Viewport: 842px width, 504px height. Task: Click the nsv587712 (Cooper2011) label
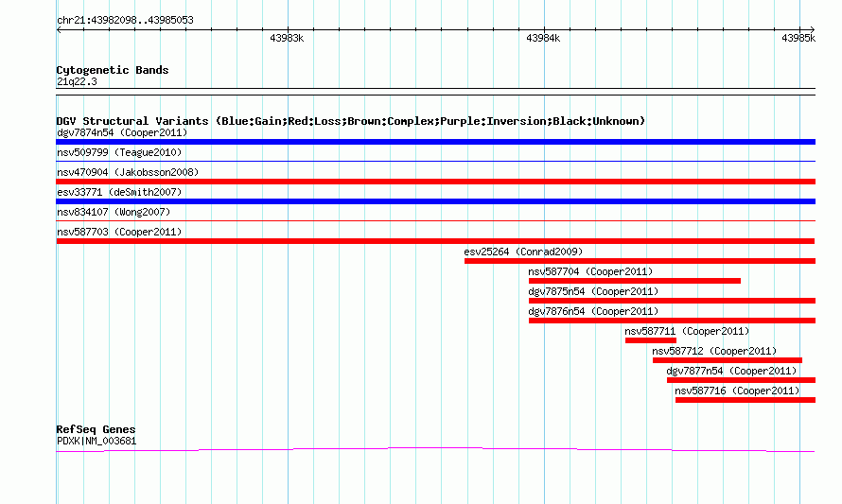coord(714,351)
